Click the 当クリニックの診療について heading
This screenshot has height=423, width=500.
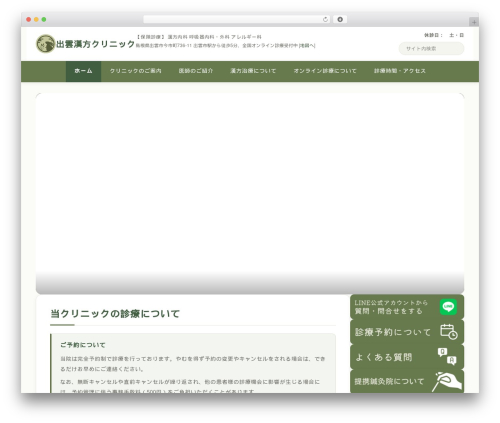[115, 314]
